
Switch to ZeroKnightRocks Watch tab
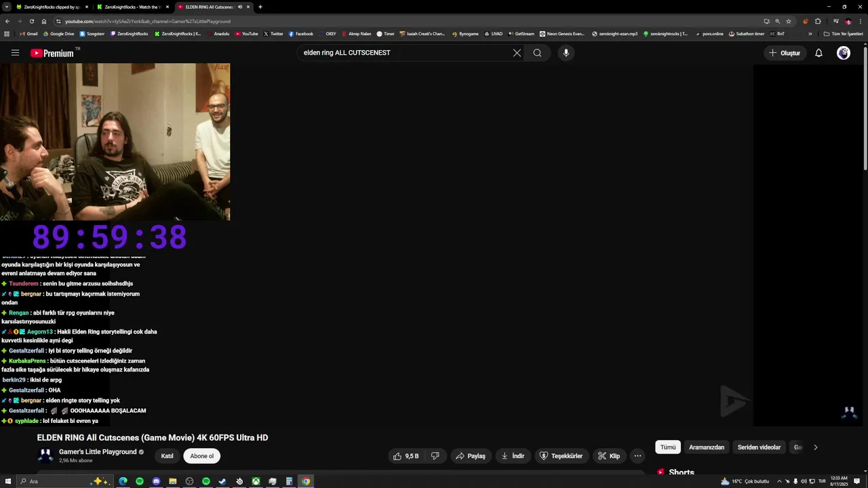pyautogui.click(x=132, y=7)
